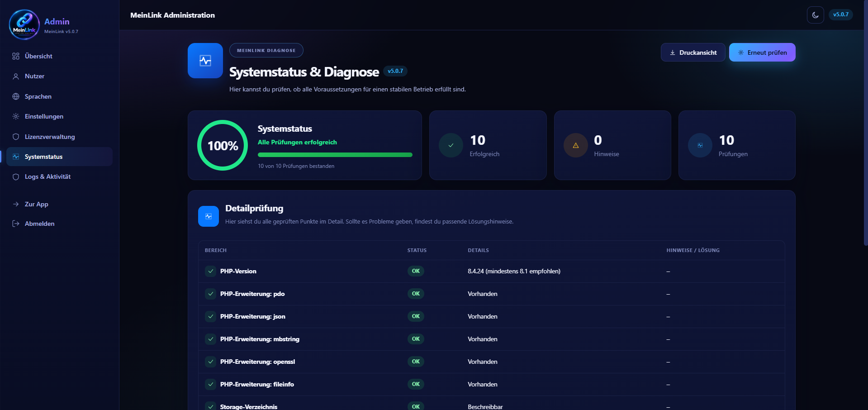This screenshot has height=410, width=868.
Task: Toggle dark mode moon icon
Action: (x=815, y=15)
